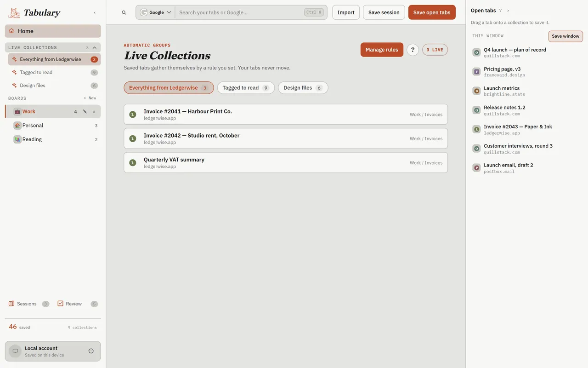The image size is (588, 368).
Task: Select Release notes 1.2 tab
Action: 527,110
